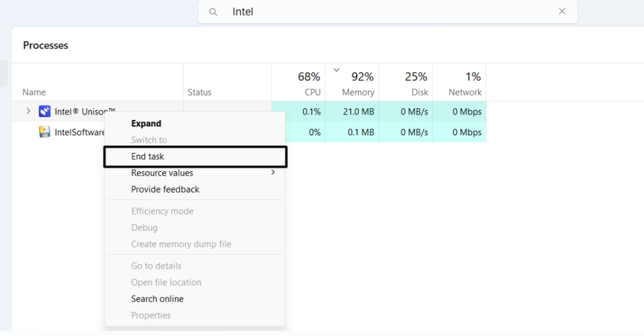Clear the Intel search with the X icon
Image resolution: width=644 pixels, height=336 pixels.
tap(562, 11)
